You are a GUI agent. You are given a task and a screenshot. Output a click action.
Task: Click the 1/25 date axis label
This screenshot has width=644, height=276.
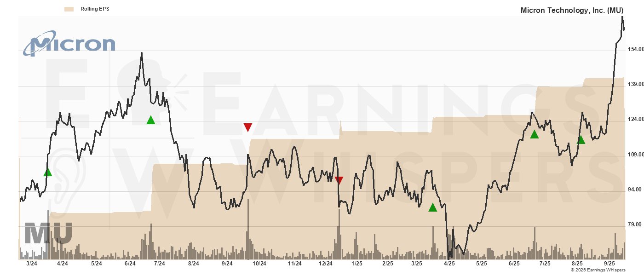pos(357,264)
